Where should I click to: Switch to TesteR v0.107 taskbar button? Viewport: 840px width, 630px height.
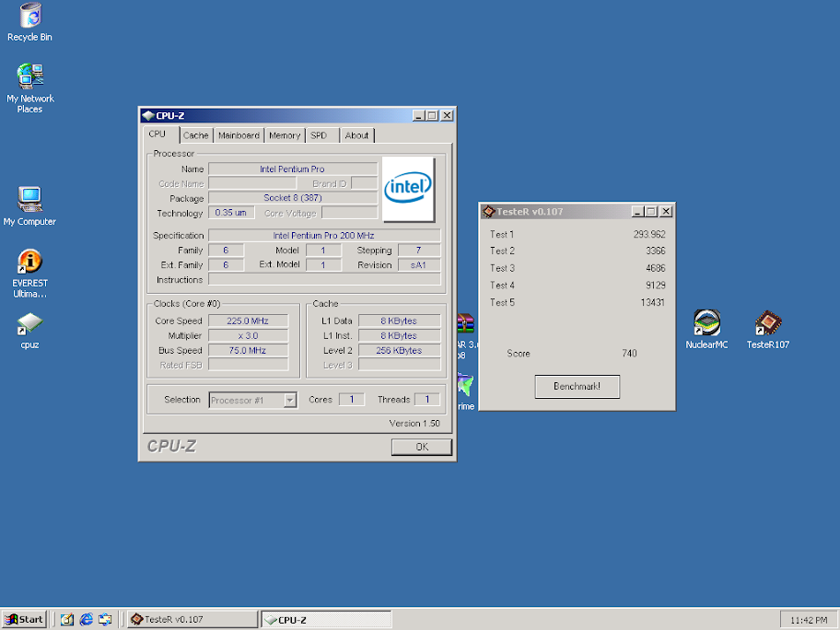pyautogui.click(x=192, y=619)
